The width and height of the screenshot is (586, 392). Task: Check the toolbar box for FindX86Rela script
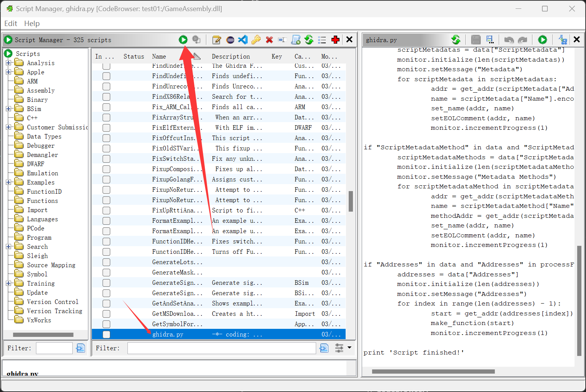pos(106,97)
